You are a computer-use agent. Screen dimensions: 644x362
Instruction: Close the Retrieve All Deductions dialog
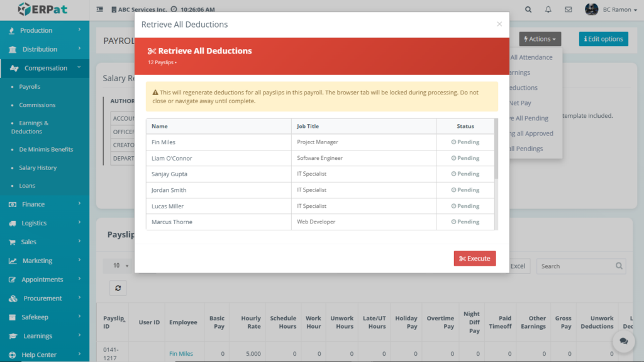click(499, 24)
